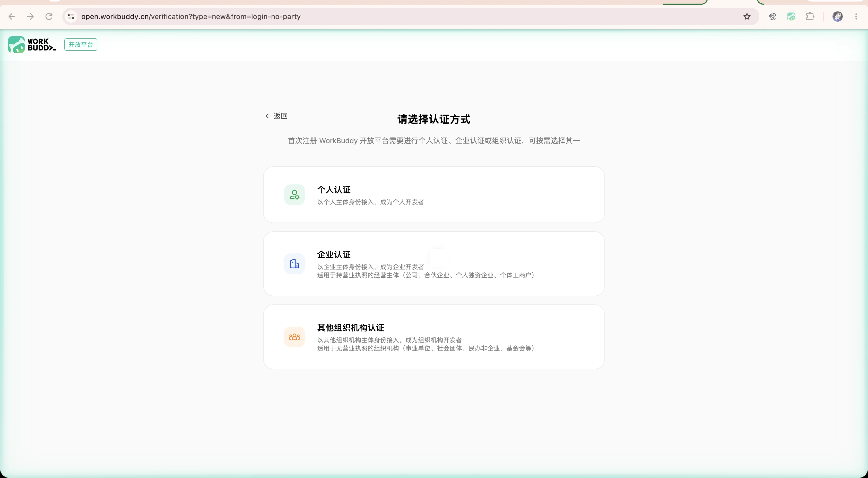868x478 pixels.
Task: Click the blue enterprise building icon
Action: 294,264
